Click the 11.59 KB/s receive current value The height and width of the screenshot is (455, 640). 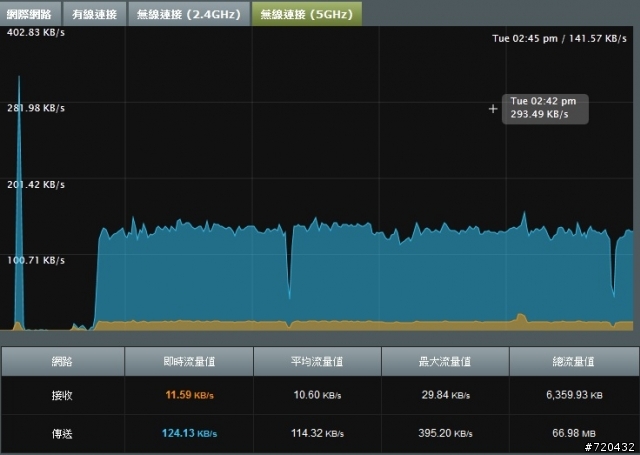[x=189, y=395]
